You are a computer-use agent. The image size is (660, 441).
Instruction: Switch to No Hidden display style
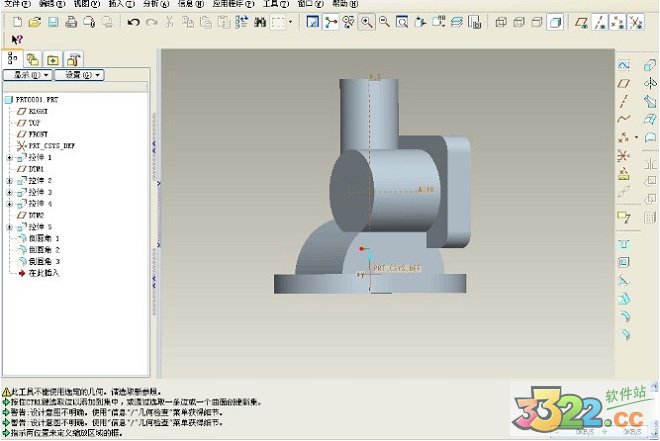click(x=537, y=22)
